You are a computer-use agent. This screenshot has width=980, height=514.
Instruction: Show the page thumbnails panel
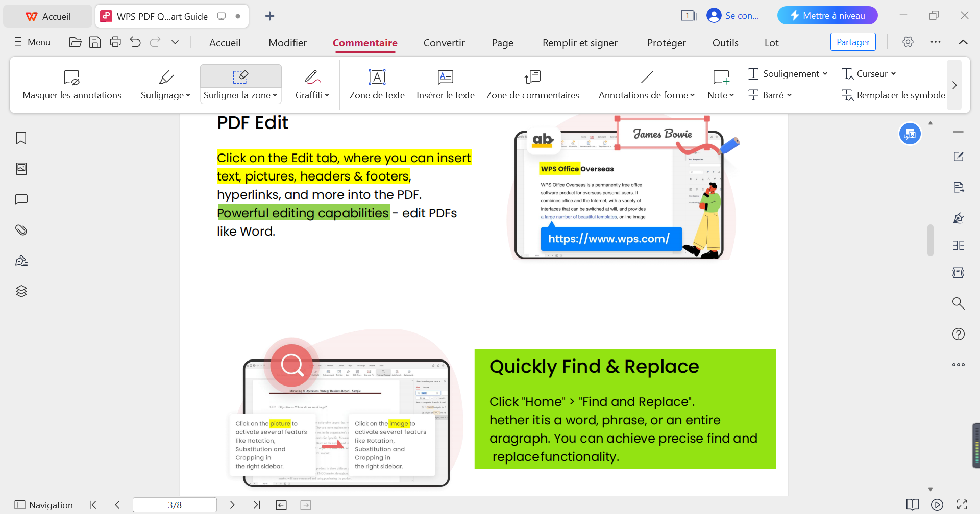click(21, 169)
